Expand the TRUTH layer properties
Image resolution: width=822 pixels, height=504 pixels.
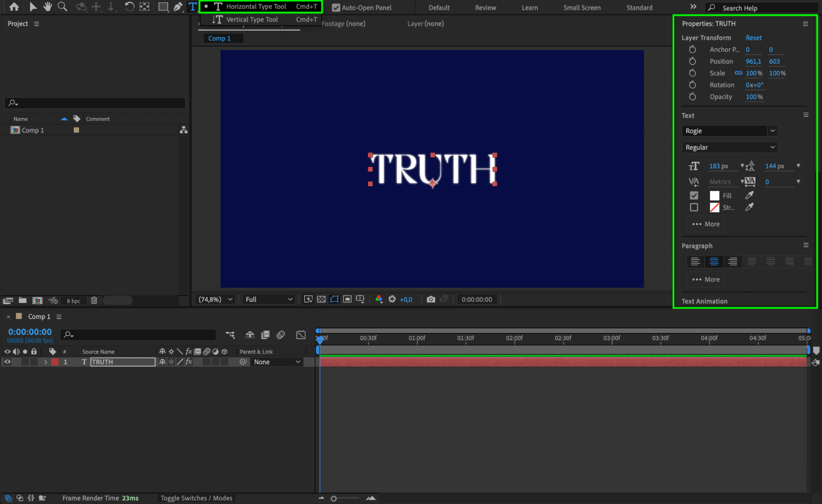[46, 362]
